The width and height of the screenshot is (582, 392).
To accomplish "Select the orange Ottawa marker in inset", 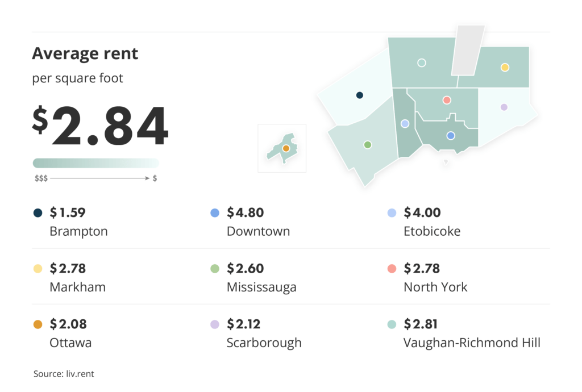I will (286, 148).
